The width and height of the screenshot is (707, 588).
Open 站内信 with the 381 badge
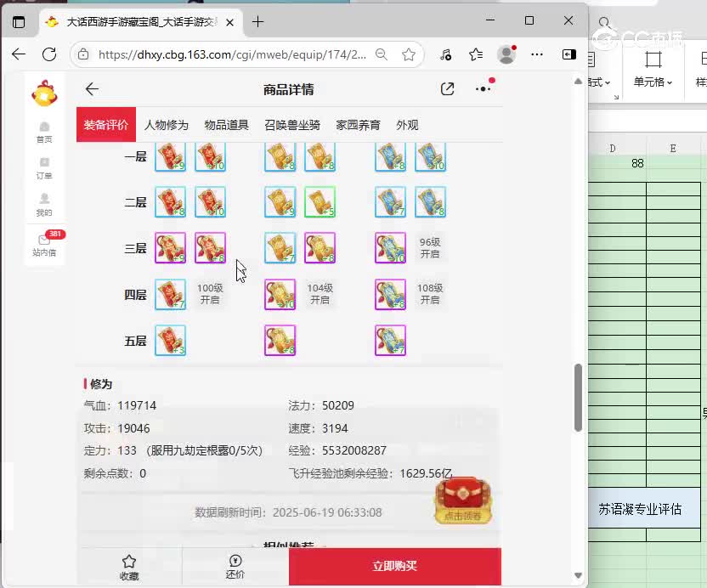[x=44, y=245]
